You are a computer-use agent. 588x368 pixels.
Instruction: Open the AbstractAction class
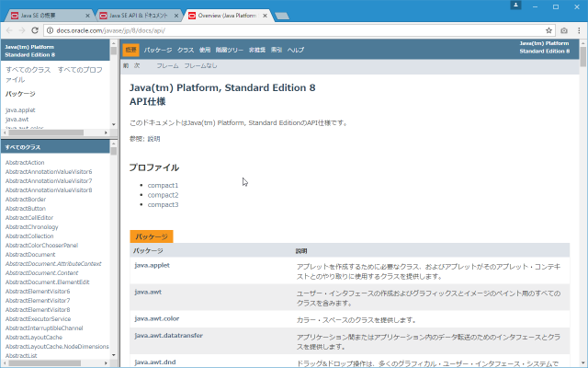pyautogui.click(x=25, y=162)
